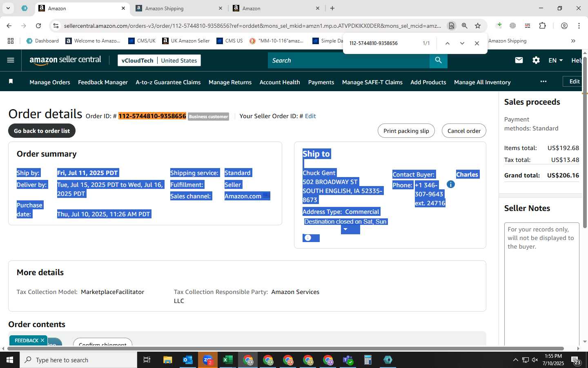The height and width of the screenshot is (368, 588).
Task: Open Account Health menu item
Action: (280, 82)
